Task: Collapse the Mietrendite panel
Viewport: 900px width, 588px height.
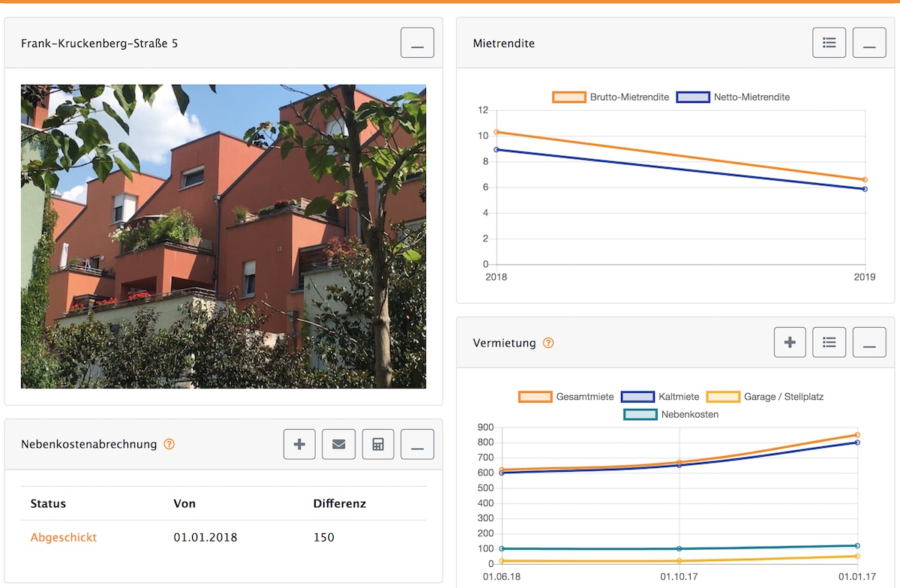Action: [869, 43]
